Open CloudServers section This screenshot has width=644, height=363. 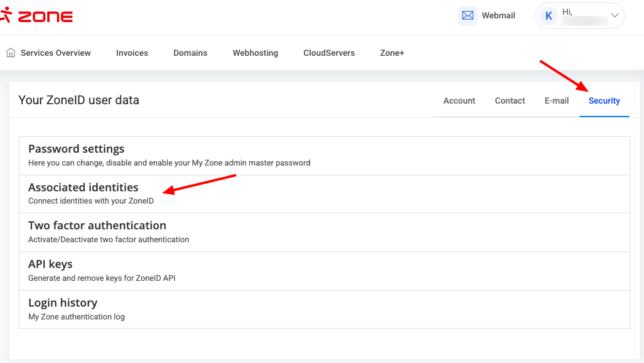click(329, 53)
